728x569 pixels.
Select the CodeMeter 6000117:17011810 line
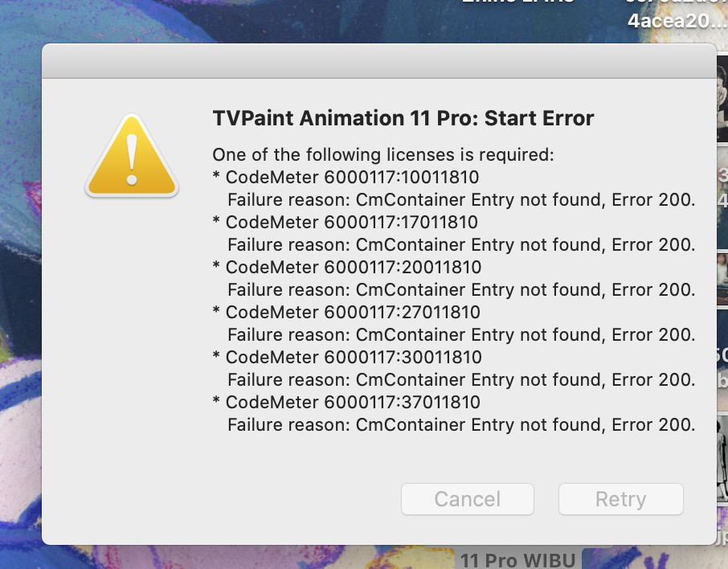[345, 223]
